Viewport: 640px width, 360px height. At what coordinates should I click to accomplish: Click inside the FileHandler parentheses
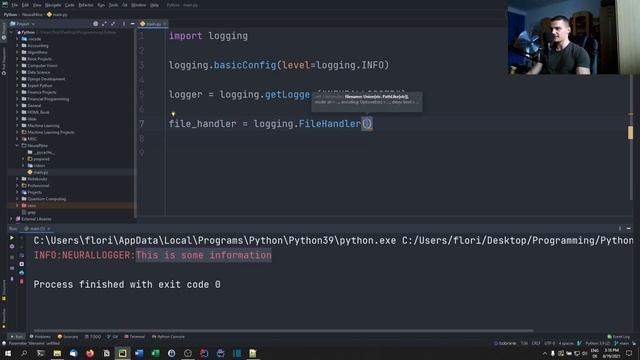pos(367,124)
